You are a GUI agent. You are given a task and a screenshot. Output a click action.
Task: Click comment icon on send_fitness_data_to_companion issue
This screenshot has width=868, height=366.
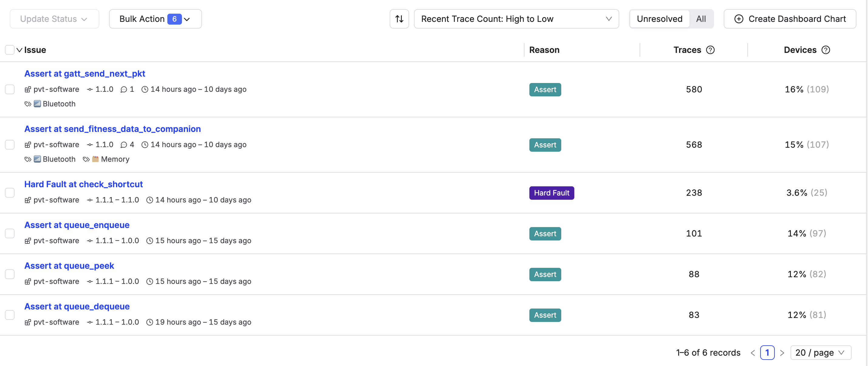[x=124, y=145]
